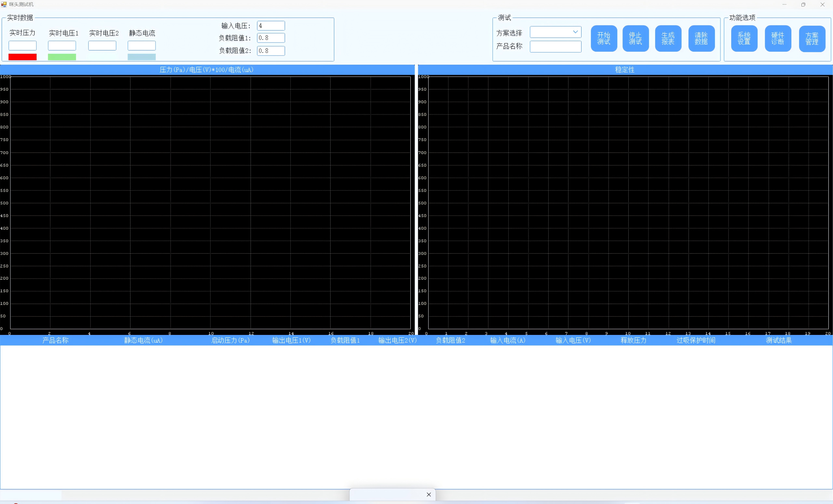Dismiss the bottom popup with X
Image resolution: width=833 pixels, height=504 pixels.
coord(429,495)
